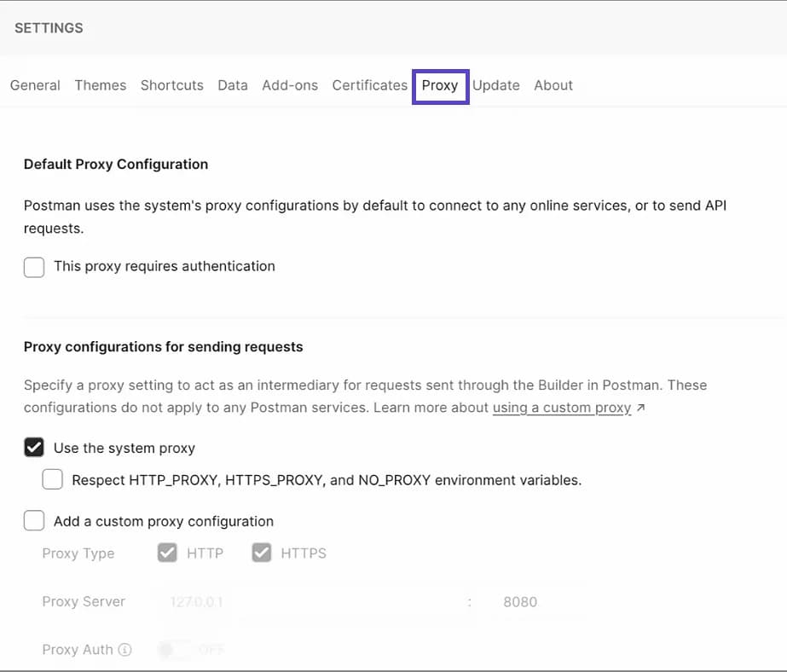787x672 pixels.
Task: Enable the proxy requires authentication checkbox
Action: click(x=33, y=267)
